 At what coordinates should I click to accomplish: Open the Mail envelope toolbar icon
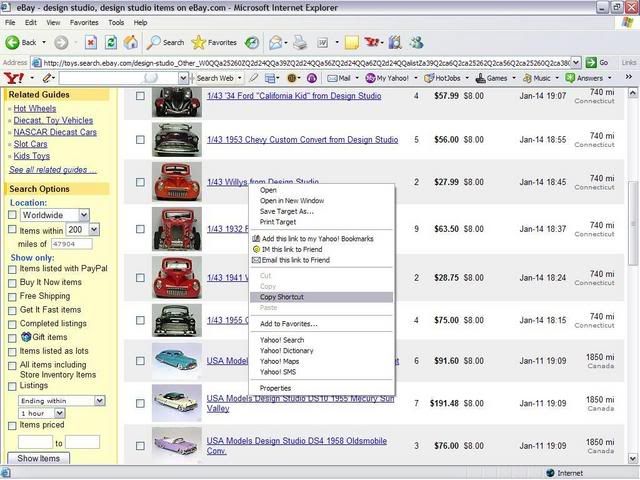click(276, 42)
